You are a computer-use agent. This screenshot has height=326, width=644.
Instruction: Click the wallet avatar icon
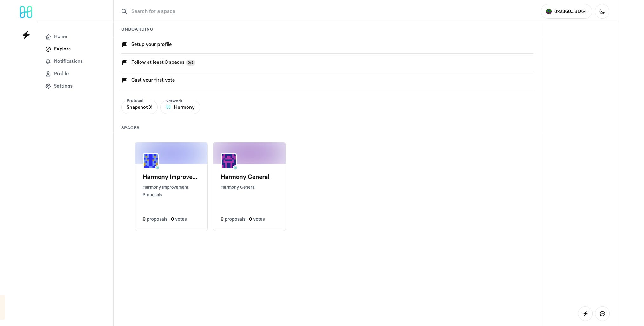[549, 11]
